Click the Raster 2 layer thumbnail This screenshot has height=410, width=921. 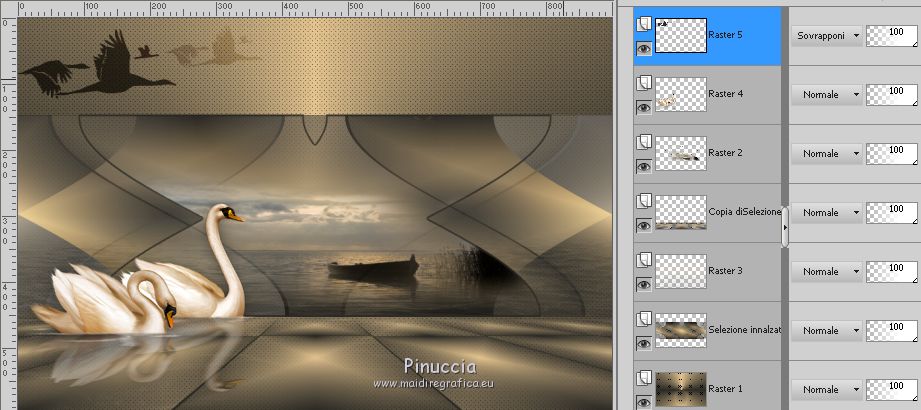point(681,154)
